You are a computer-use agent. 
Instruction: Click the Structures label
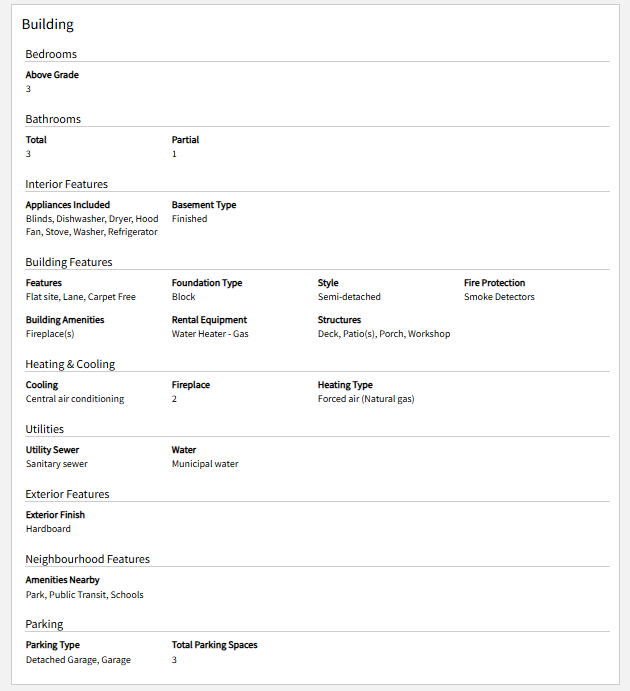tap(339, 320)
